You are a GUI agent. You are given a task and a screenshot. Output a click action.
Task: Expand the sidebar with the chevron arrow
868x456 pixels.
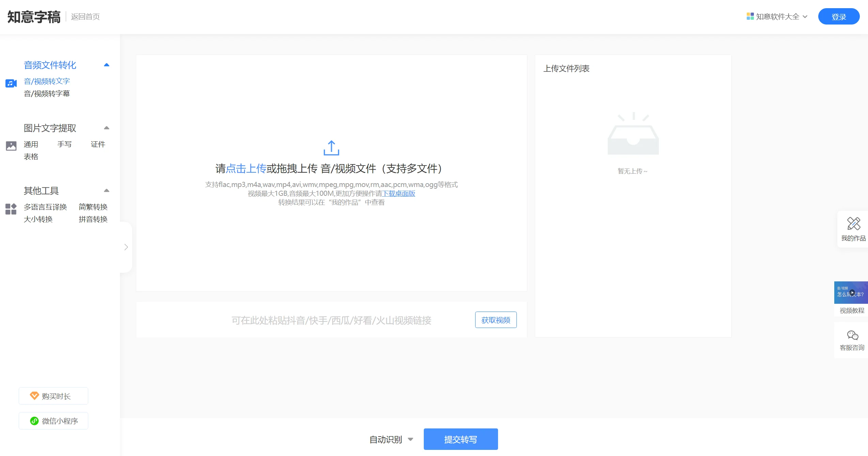(125, 247)
